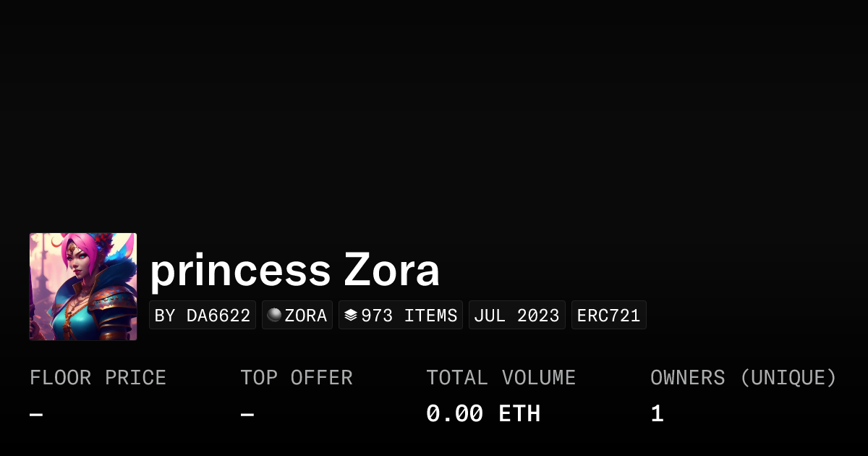Viewport: 868px width, 456px height.
Task: Select the ZORA network label text
Action: pos(306,316)
